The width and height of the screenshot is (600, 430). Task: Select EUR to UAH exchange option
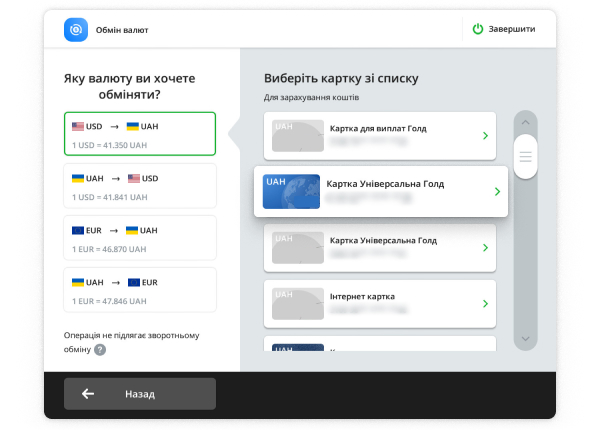pos(140,238)
